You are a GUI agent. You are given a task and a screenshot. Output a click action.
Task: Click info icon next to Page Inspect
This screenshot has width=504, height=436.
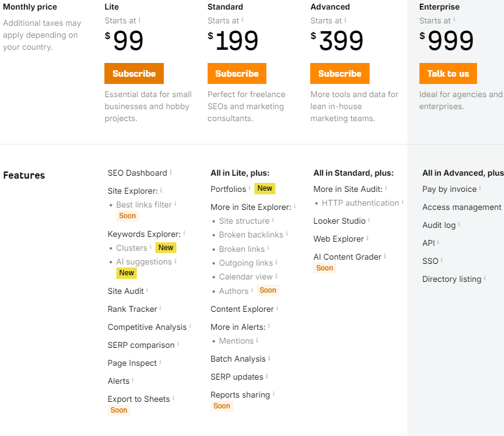click(160, 362)
